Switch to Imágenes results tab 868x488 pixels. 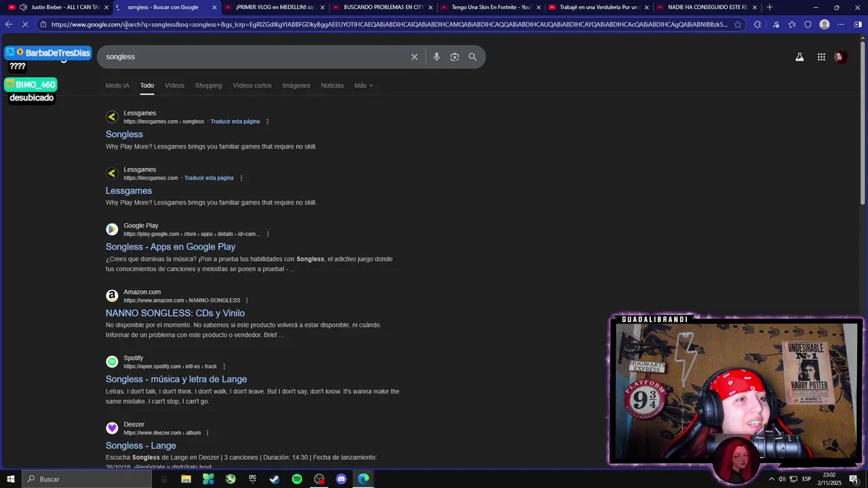(x=296, y=85)
